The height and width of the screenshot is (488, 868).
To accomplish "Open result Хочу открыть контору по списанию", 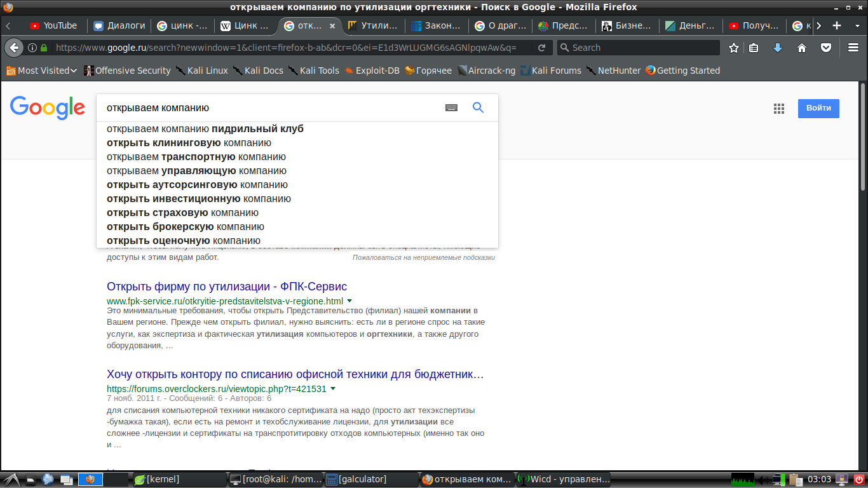I will 295,374.
